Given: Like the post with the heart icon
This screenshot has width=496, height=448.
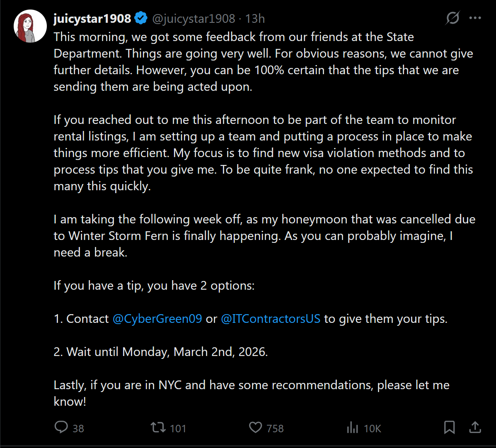Looking at the screenshot, I should coord(256,427).
